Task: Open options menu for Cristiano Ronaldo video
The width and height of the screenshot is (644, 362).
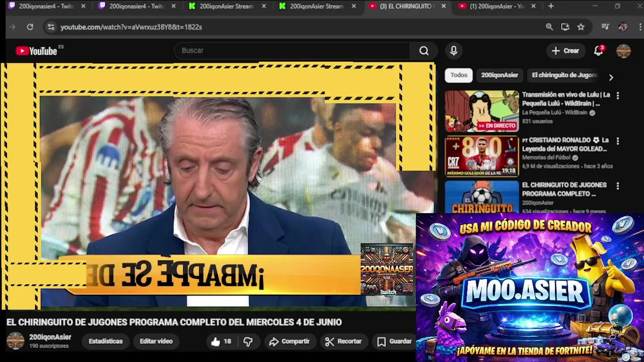Action: [x=617, y=141]
